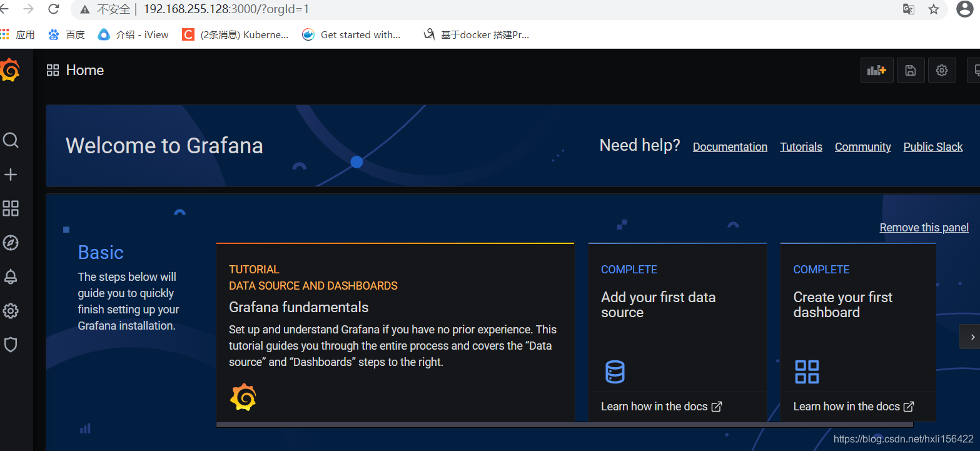
Task: Click the Need help? text
Action: click(640, 145)
